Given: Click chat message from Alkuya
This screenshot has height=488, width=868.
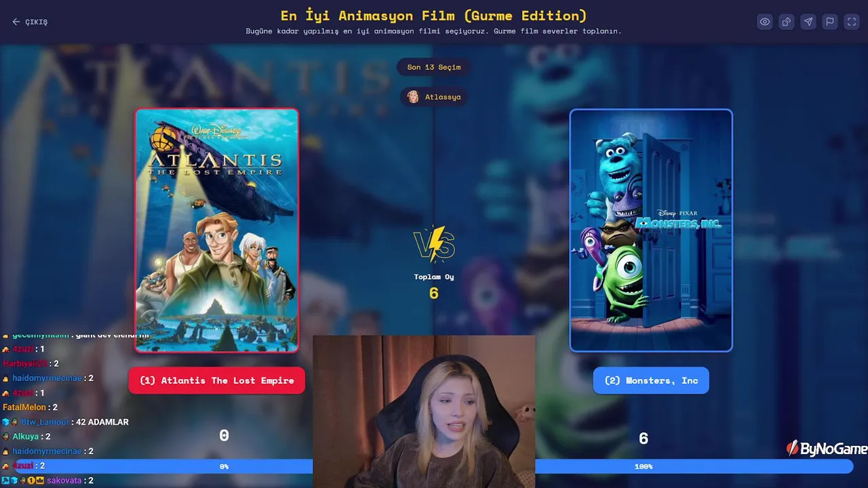Looking at the screenshot, I should [26, 436].
